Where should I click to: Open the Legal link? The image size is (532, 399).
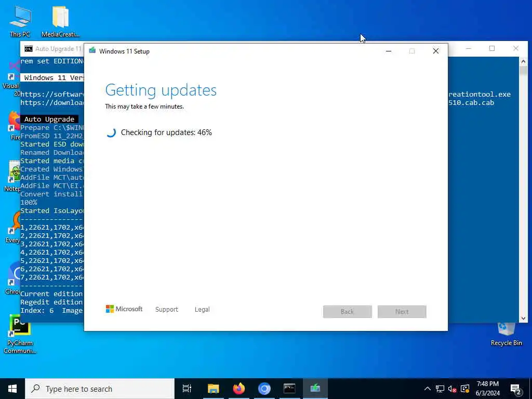pyautogui.click(x=202, y=310)
